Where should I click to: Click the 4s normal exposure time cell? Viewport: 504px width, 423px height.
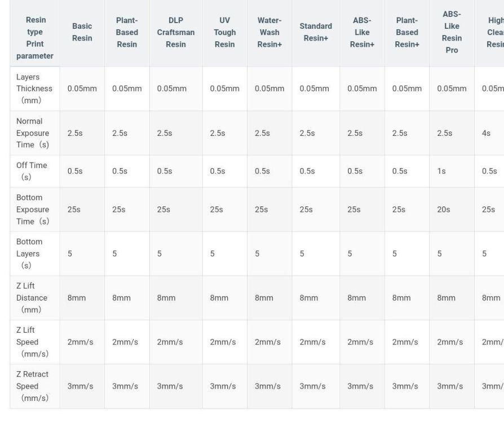[x=486, y=134]
